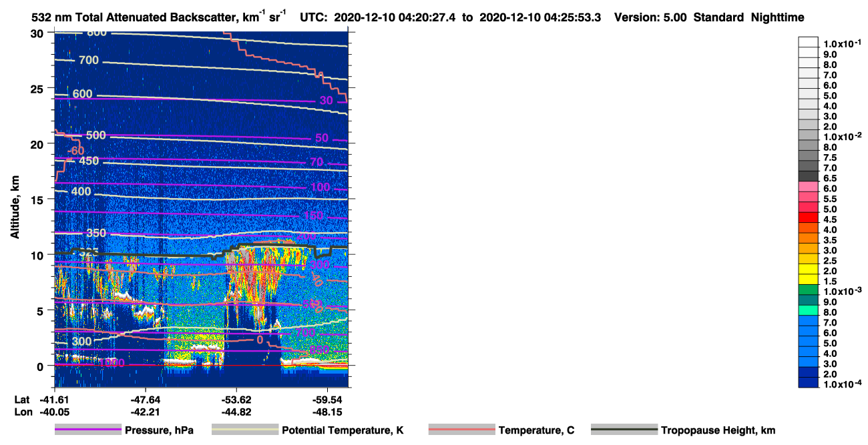Viewport: 868px width, 445px height.
Task: Click longitude value -44.82
Action: click(236, 412)
